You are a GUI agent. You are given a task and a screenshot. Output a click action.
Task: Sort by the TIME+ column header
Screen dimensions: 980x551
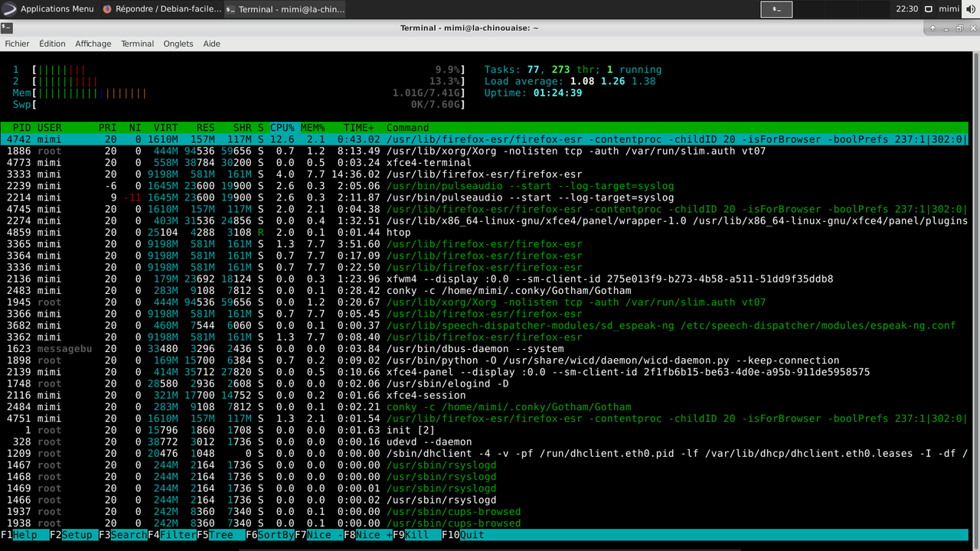point(359,128)
